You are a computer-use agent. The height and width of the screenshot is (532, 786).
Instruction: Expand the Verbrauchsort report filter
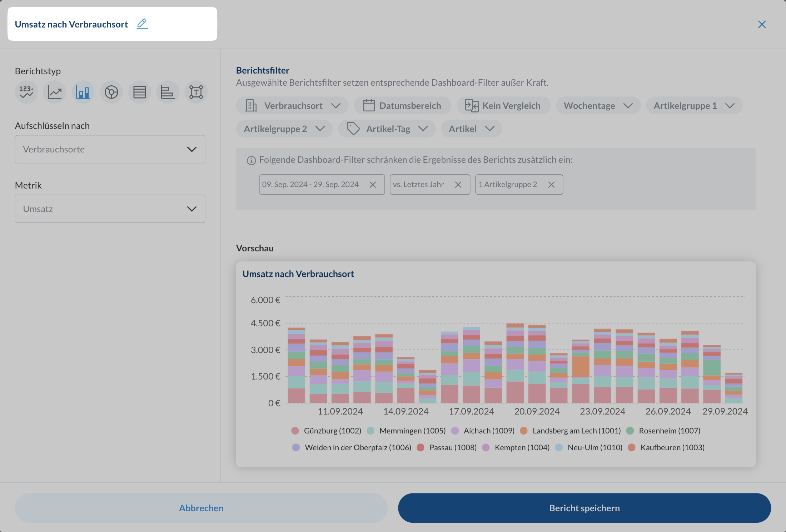pyautogui.click(x=292, y=106)
